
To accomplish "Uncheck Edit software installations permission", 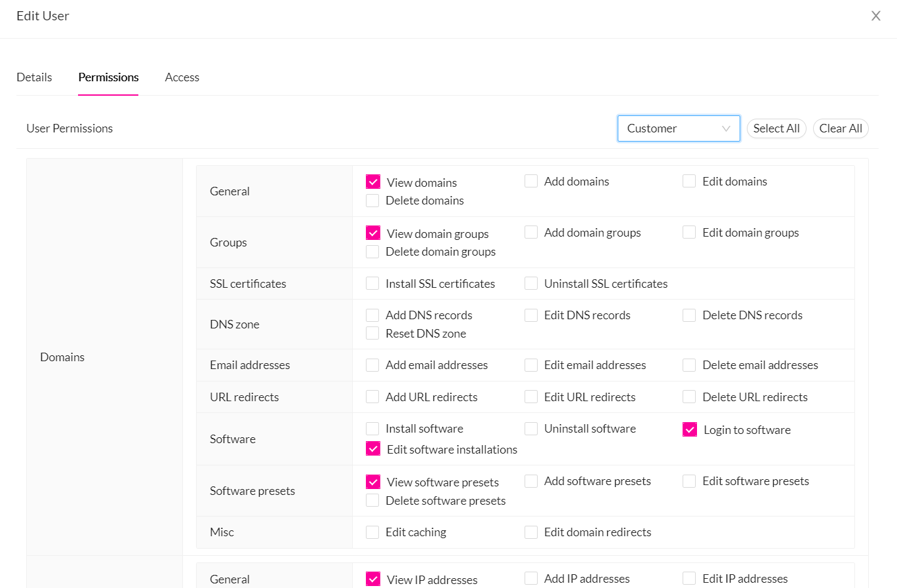I will tap(372, 448).
